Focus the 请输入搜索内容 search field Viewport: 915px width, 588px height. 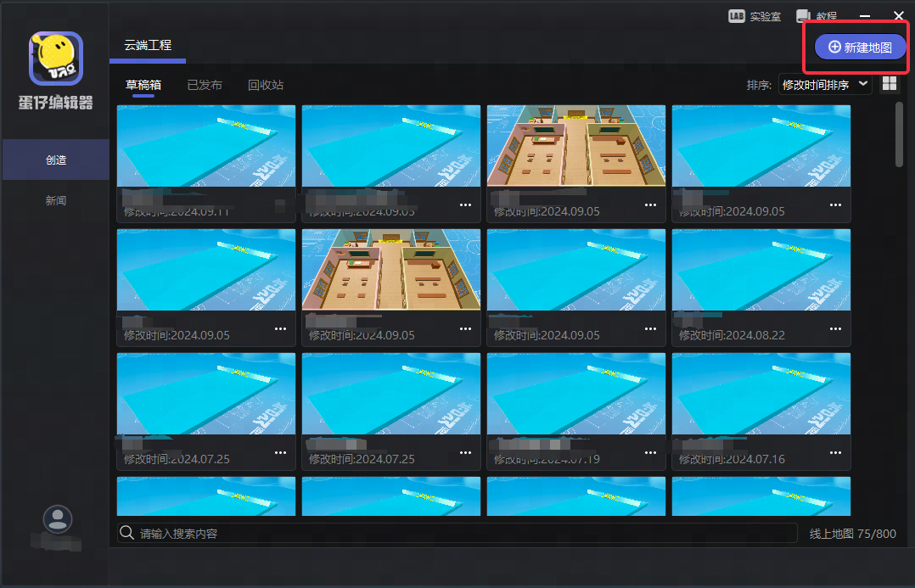(457, 533)
